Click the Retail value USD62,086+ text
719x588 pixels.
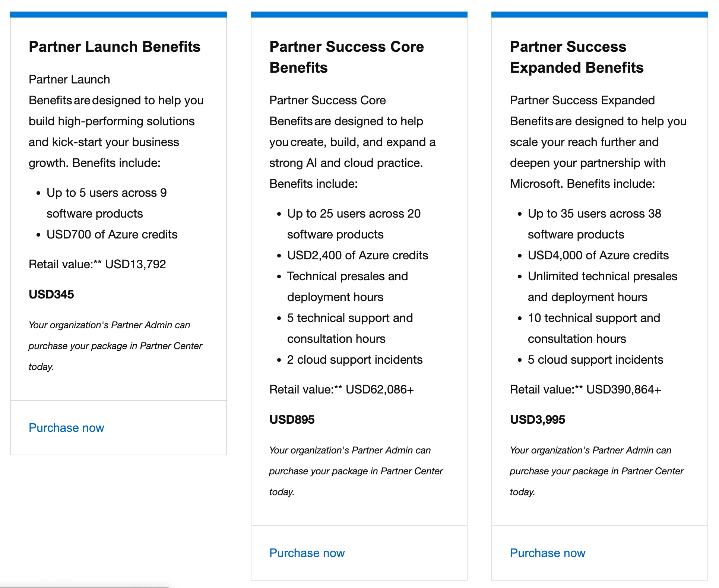click(341, 389)
